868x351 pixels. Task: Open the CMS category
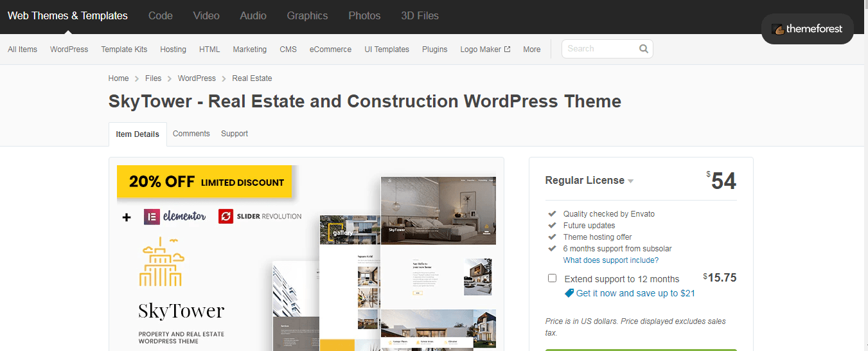coord(288,50)
